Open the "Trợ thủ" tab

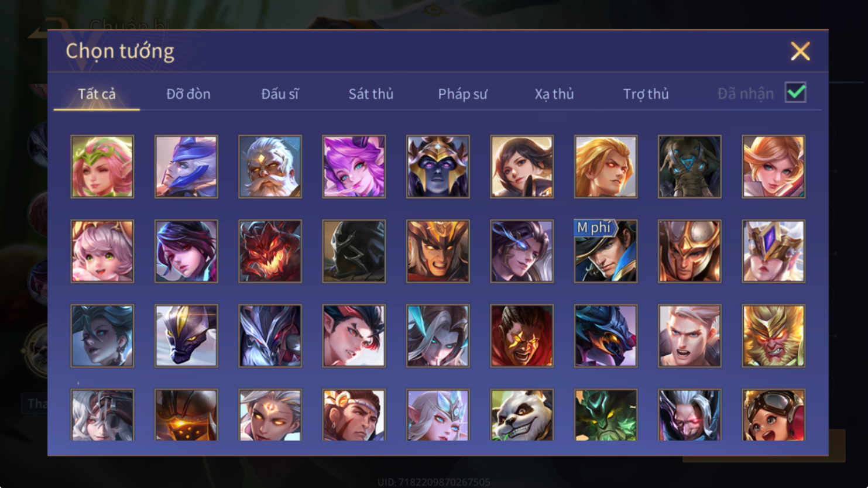click(646, 94)
